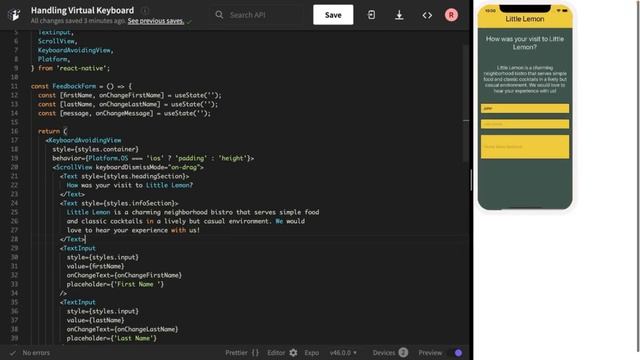Click placeholder 'Last Name' code line
Viewport: 640px width, 360px height.
(112, 338)
